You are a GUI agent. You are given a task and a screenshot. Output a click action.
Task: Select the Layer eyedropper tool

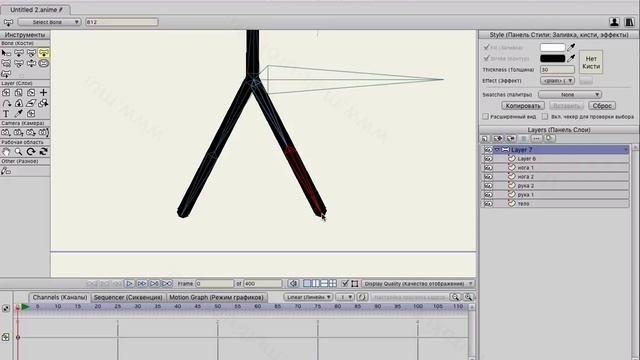tap(19, 114)
